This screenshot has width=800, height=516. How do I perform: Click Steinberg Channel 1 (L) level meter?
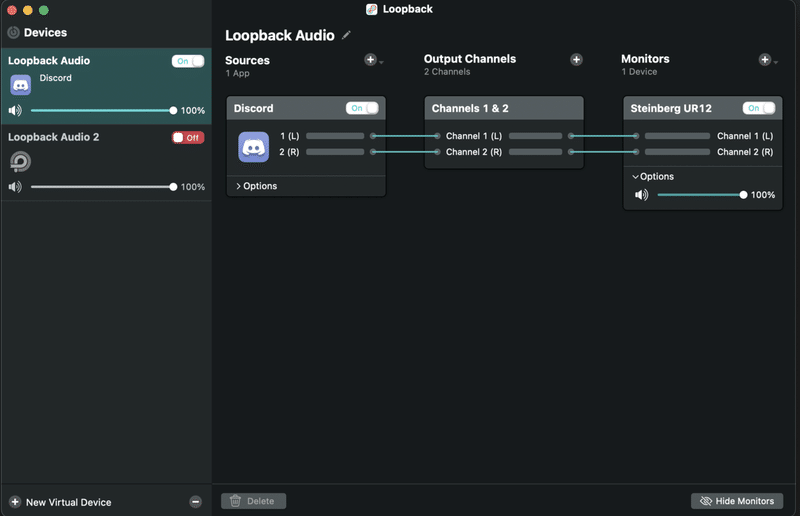pyautogui.click(x=678, y=136)
